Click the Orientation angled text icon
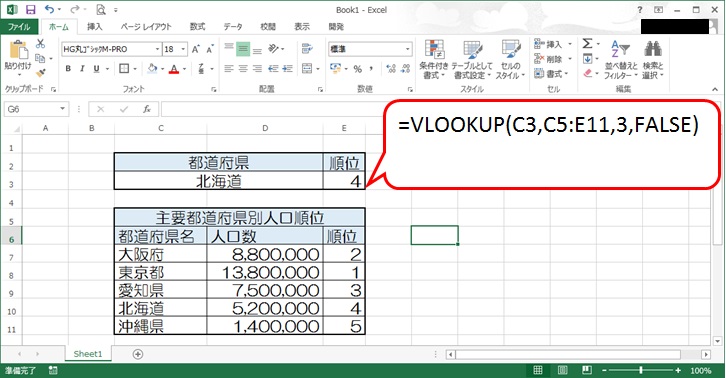This screenshot has width=726, height=378. (274, 49)
